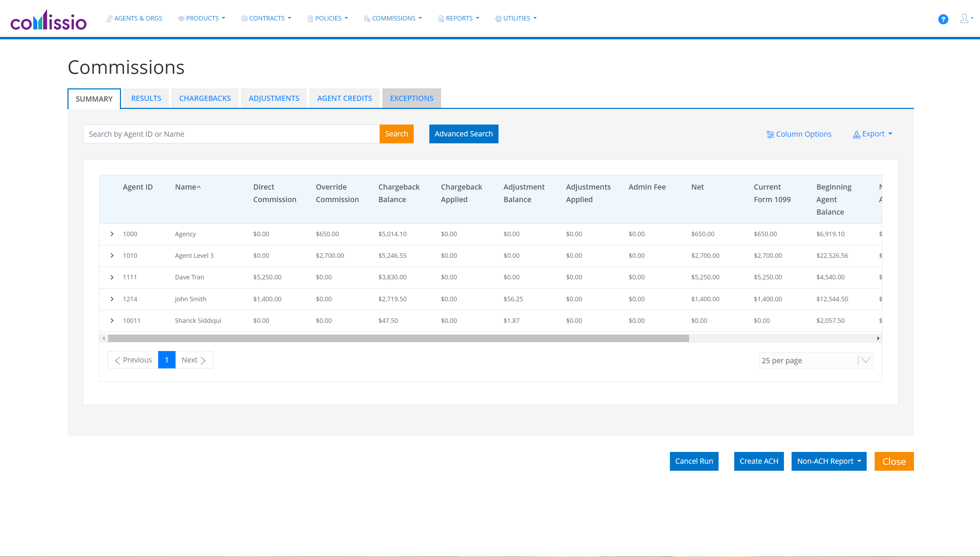This screenshot has height=557, width=980.
Task: Click the orange Search button
Action: [x=396, y=134]
